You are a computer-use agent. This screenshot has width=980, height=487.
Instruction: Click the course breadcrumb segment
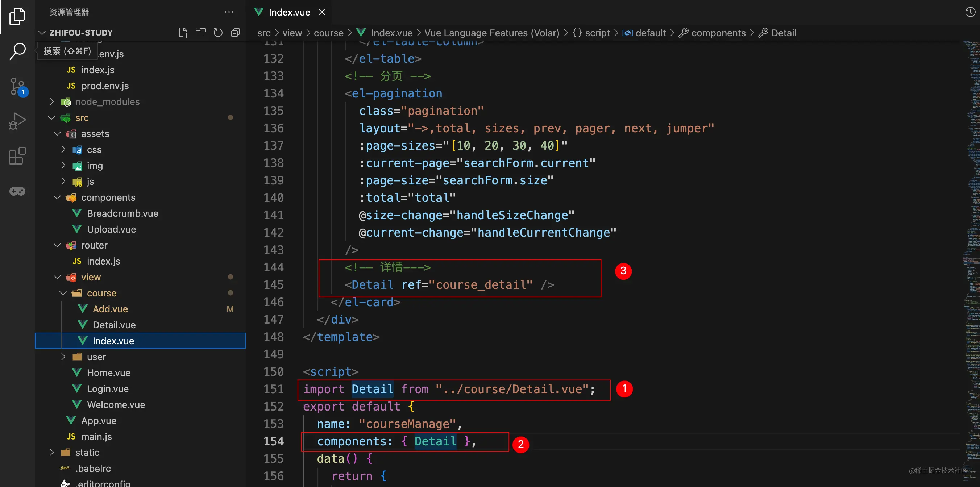pos(328,33)
